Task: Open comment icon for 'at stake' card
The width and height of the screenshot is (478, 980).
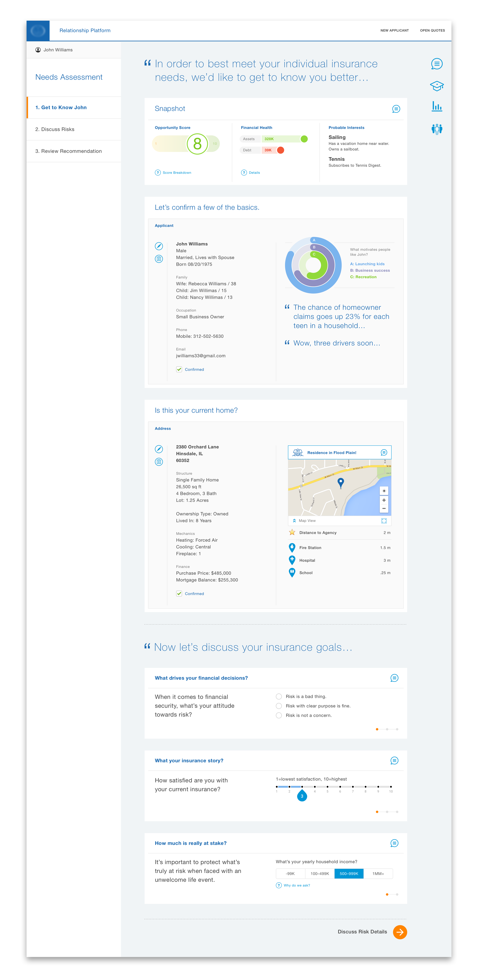Action: pos(394,843)
